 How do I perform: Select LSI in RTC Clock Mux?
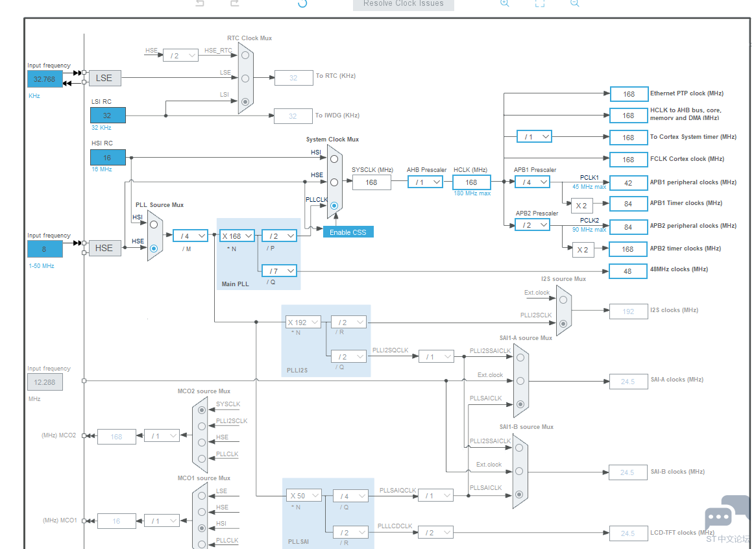(245, 102)
